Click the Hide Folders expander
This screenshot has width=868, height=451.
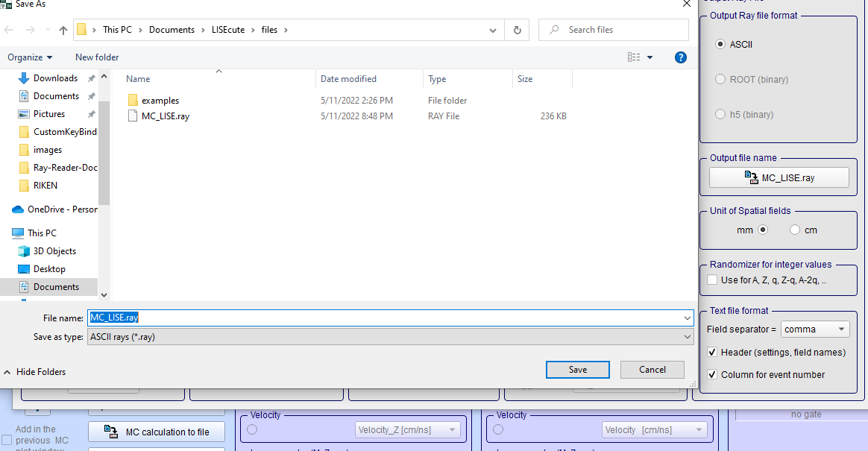34,372
